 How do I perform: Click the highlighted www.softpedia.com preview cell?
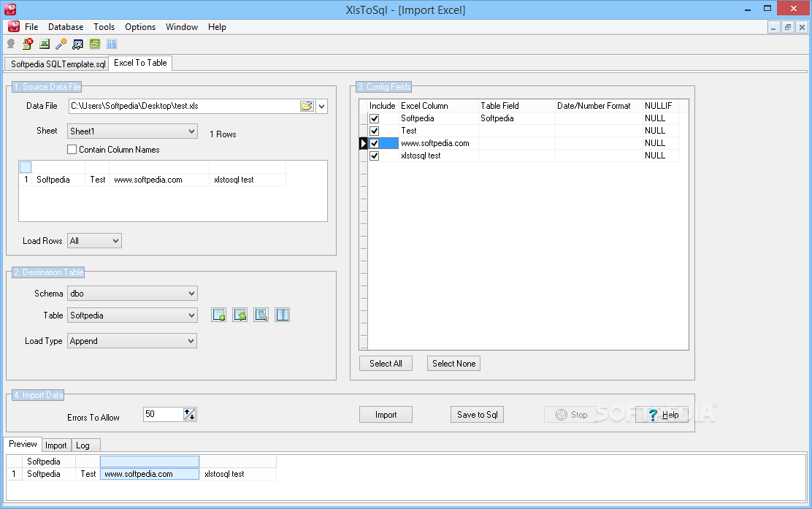click(149, 474)
